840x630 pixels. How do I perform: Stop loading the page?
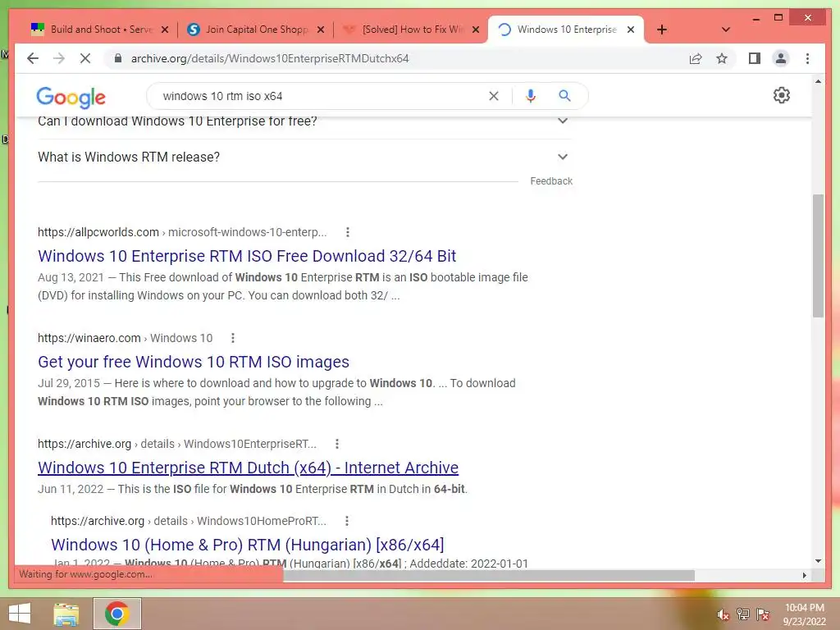pyautogui.click(x=85, y=58)
